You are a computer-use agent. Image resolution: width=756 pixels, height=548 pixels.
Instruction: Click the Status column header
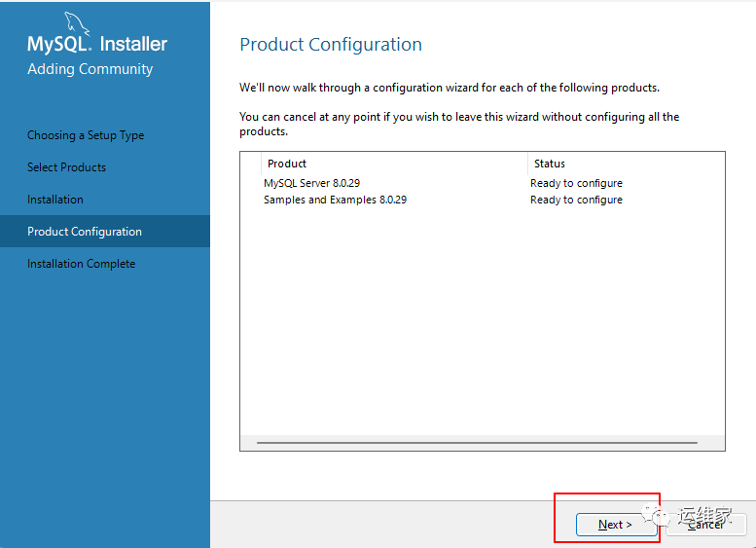tap(627, 164)
